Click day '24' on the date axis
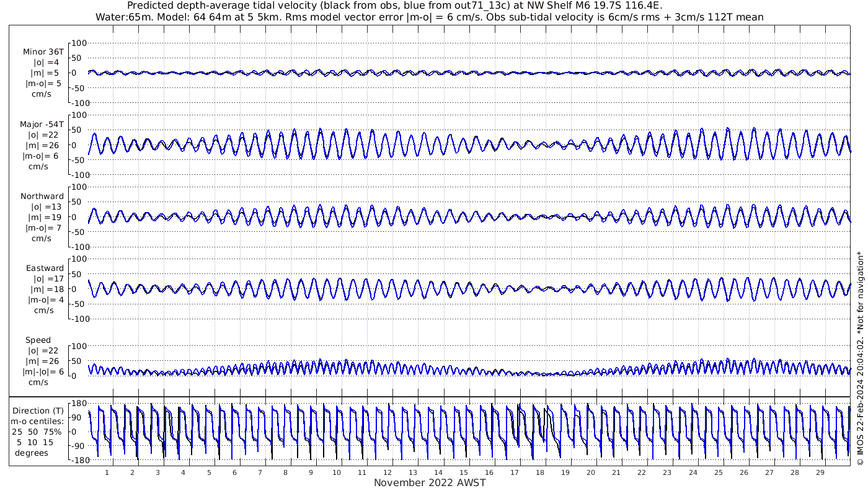This screenshot has width=868, height=496. [693, 472]
